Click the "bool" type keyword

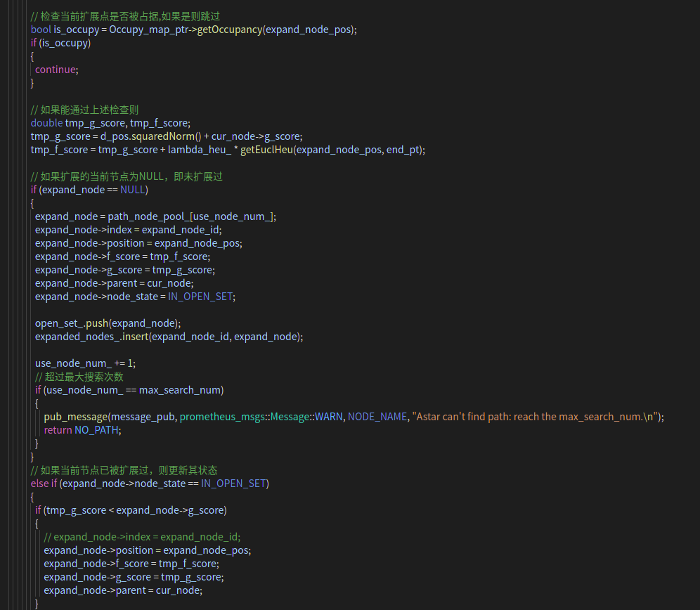pyautogui.click(x=41, y=30)
